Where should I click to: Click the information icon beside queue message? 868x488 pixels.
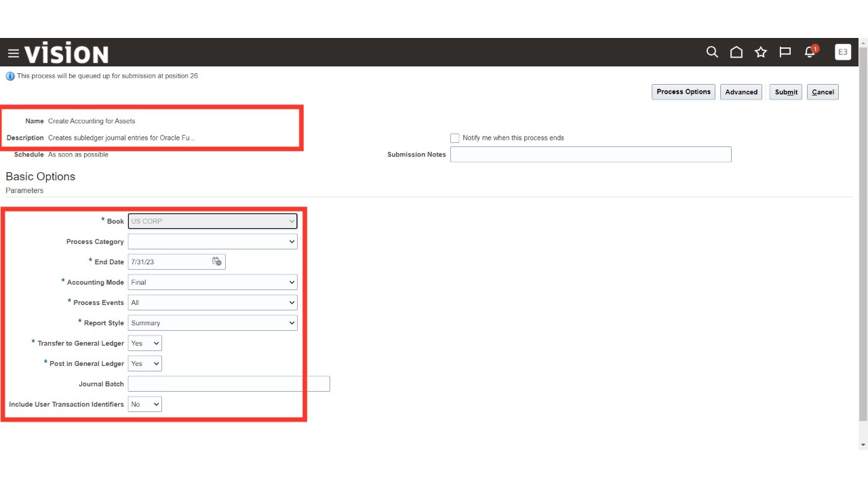[10, 76]
